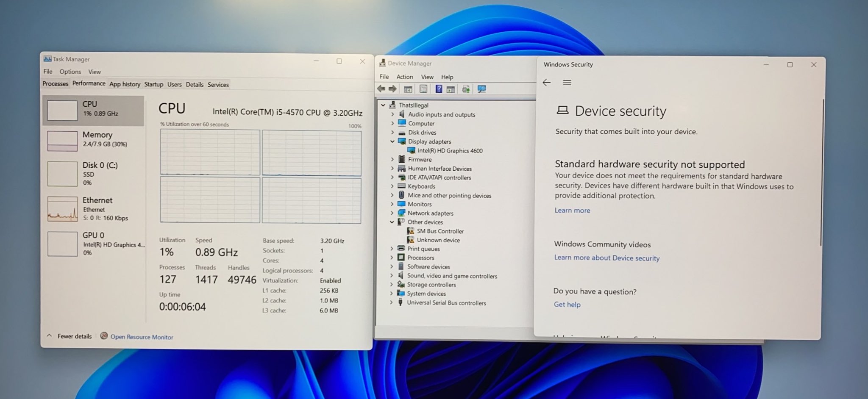
Task: Click the Learn more link under security warning
Action: (572, 210)
